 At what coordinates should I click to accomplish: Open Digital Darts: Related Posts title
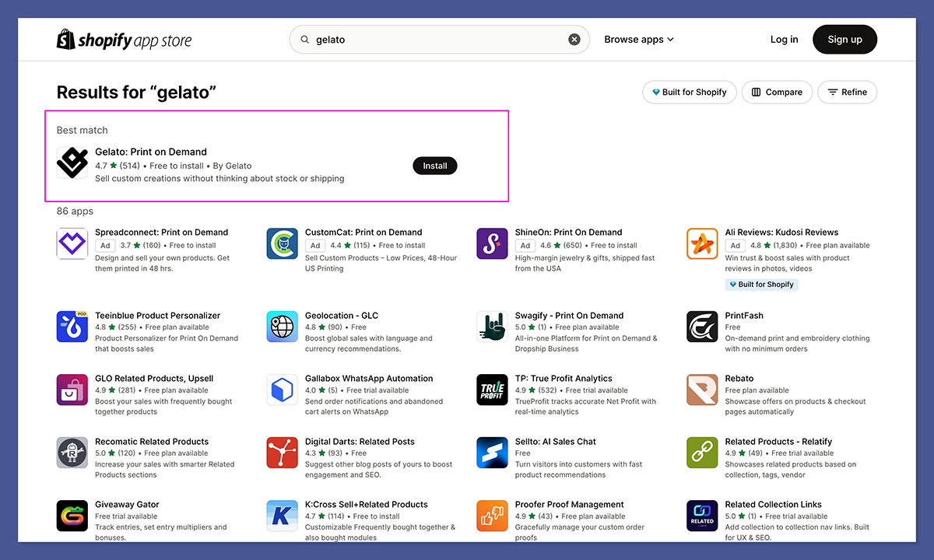coord(360,441)
